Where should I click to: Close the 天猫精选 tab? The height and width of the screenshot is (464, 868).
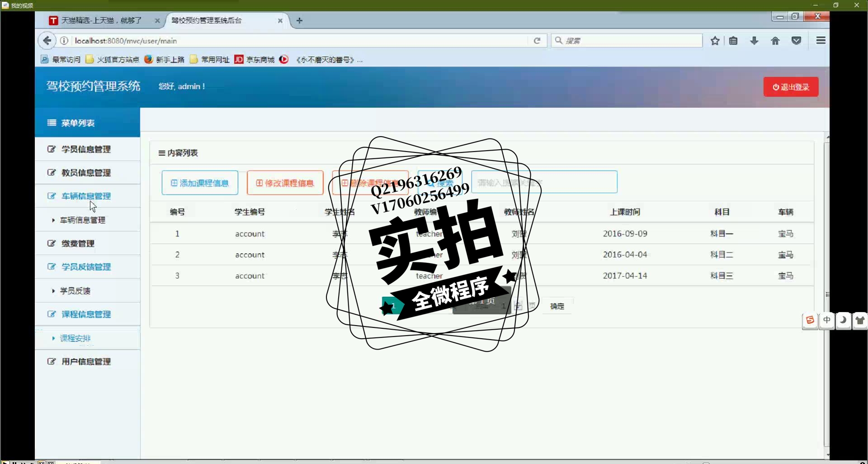157,21
